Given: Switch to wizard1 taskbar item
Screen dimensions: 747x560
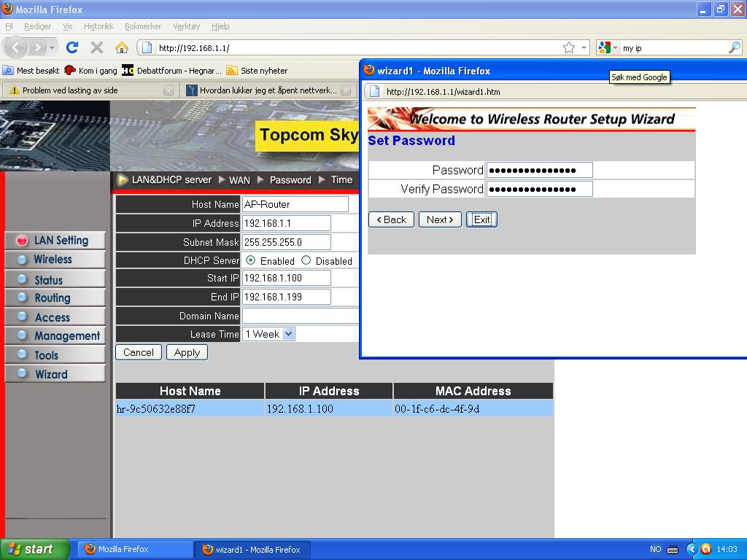Looking at the screenshot, I should pyautogui.click(x=252, y=549).
